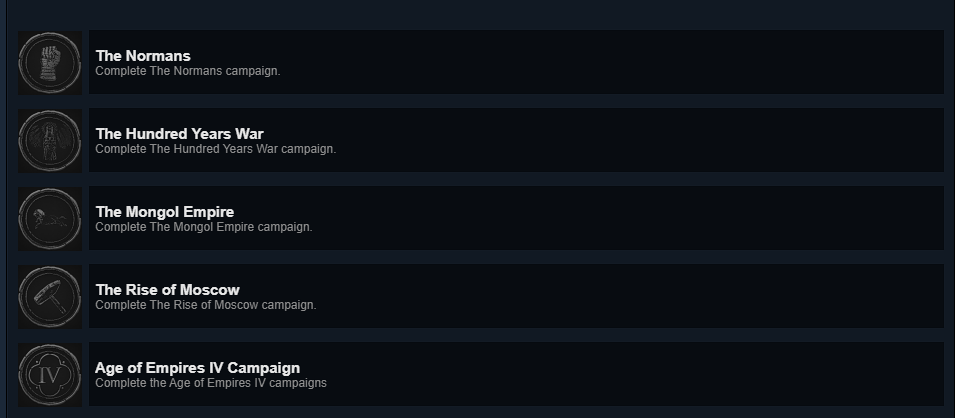Click The Hundred Years War achievement icon
This screenshot has width=955, height=418.
(x=49, y=141)
